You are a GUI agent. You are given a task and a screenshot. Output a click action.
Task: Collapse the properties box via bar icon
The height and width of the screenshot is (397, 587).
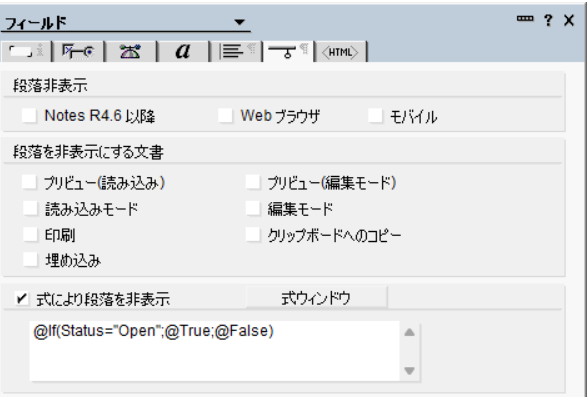(x=525, y=19)
